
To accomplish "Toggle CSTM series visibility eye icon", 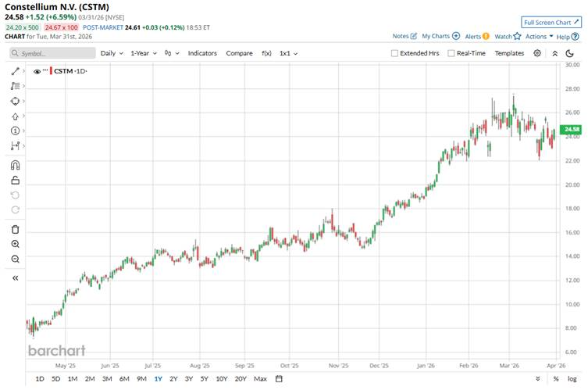I will click(37, 71).
